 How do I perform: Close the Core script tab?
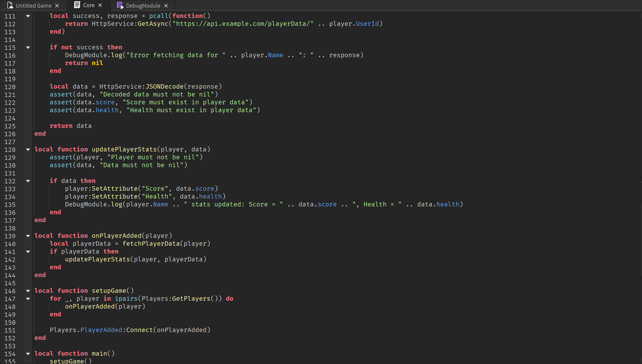(100, 5)
